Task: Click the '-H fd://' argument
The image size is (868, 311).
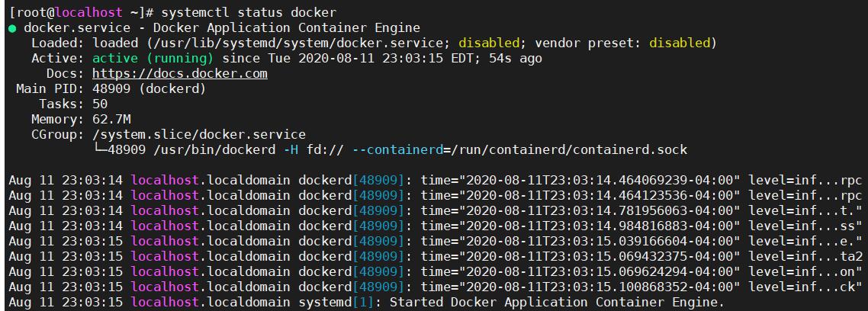Action: click(x=313, y=149)
